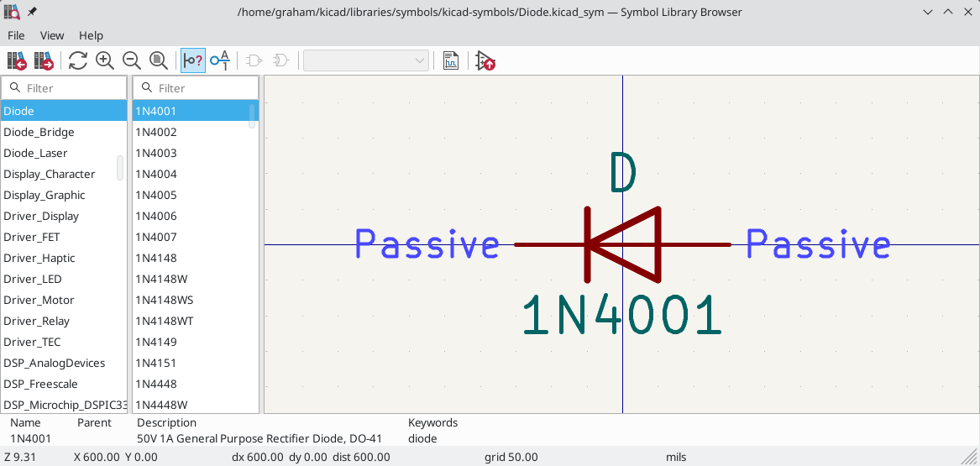The image size is (980, 466).
Task: Toggle show pin numbers button
Action: [x=220, y=60]
